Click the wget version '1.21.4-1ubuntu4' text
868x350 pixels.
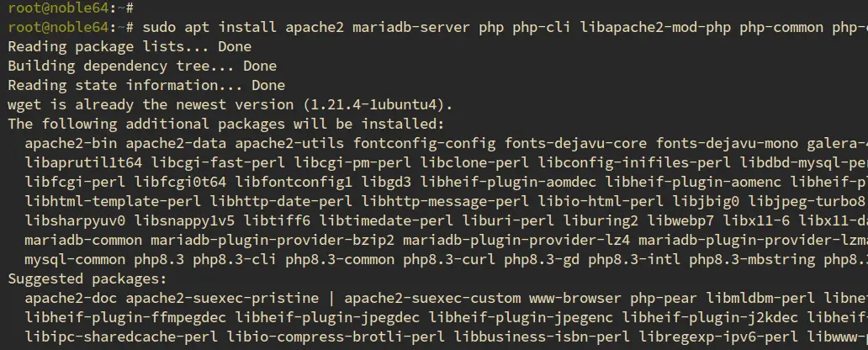375,104
